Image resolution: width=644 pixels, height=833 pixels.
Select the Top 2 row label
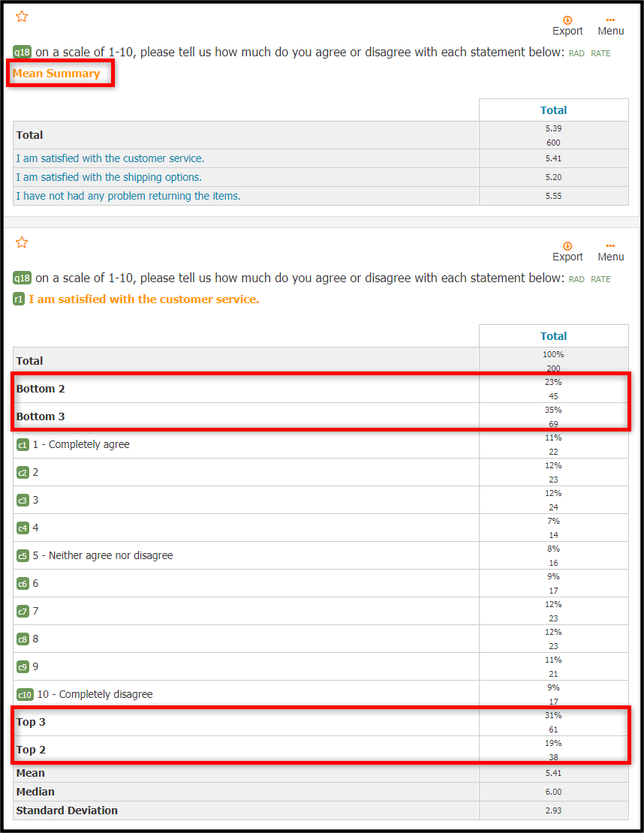pos(31,750)
